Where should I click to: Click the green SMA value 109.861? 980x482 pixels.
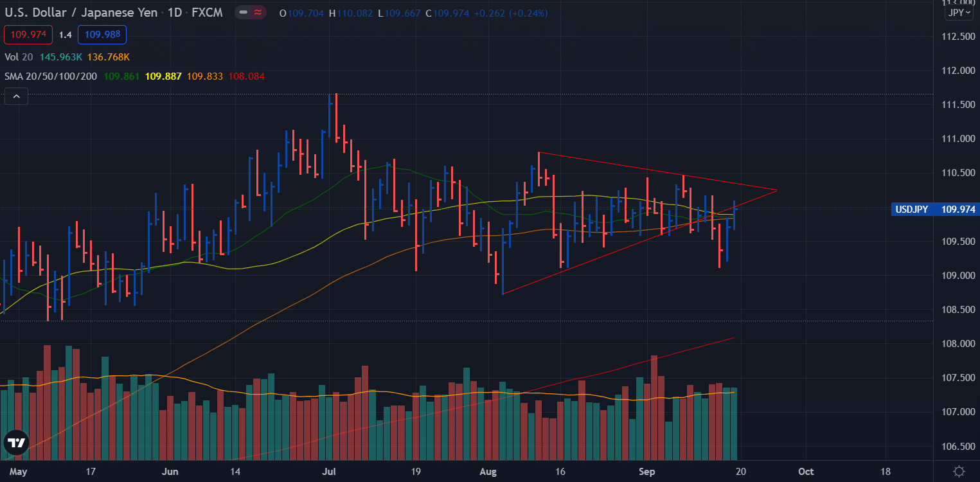(121, 76)
